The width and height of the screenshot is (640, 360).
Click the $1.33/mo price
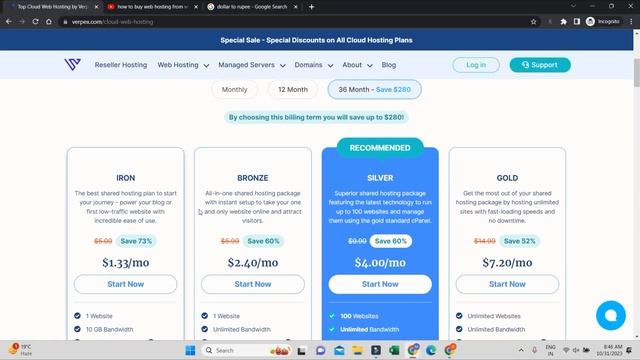coord(125,262)
